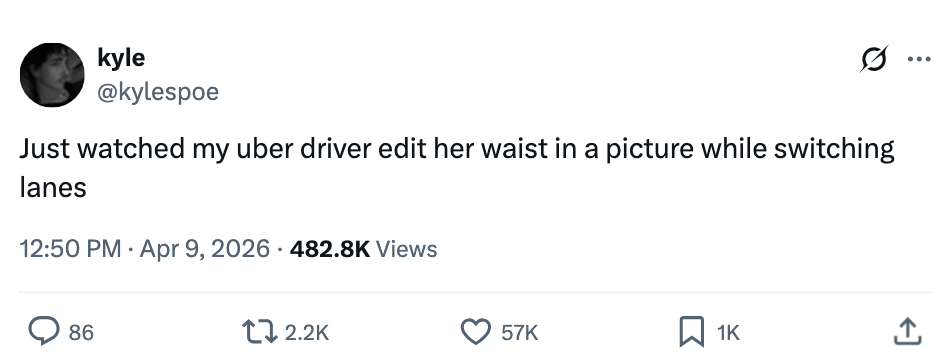
Task: Click the tweet text about uber driver
Action: (456, 168)
